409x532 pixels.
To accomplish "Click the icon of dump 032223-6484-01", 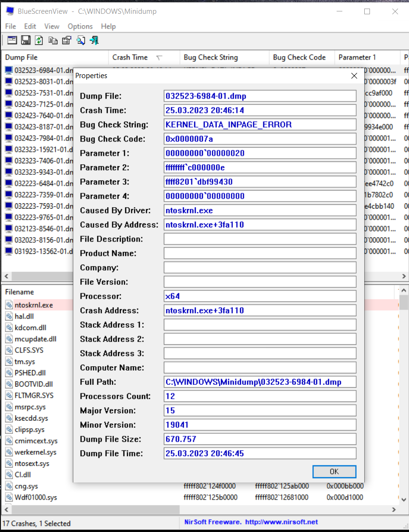I will 9,183.
